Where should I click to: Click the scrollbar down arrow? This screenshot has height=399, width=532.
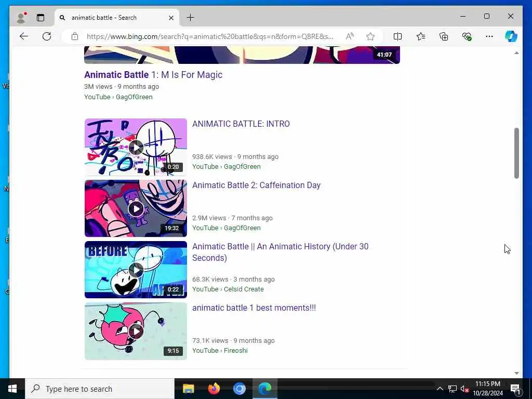point(516,373)
